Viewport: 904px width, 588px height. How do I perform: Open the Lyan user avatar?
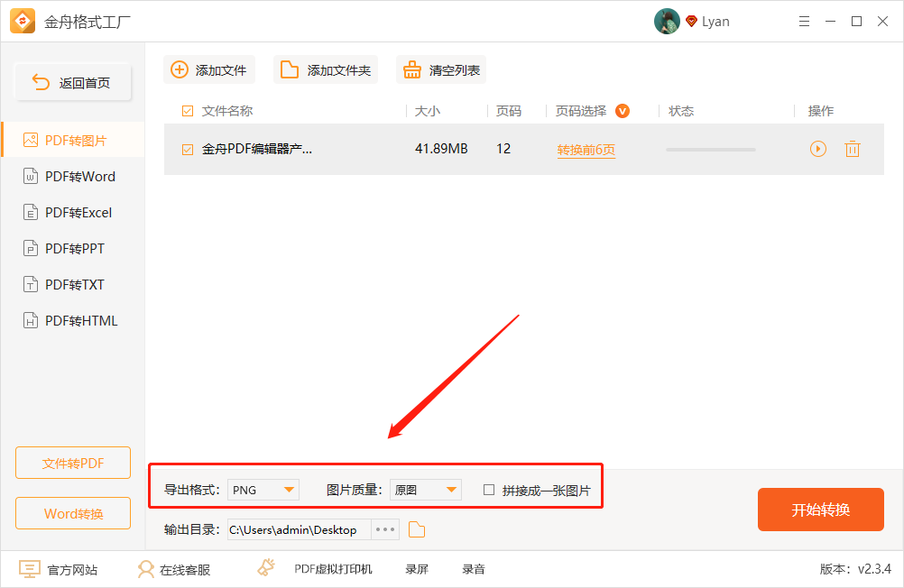pos(667,22)
